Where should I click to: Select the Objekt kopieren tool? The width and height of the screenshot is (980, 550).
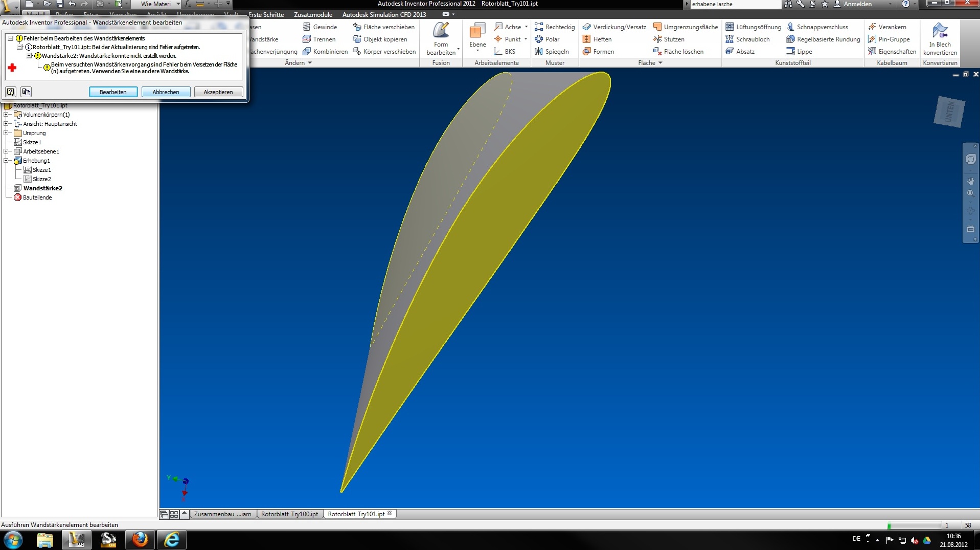[380, 39]
